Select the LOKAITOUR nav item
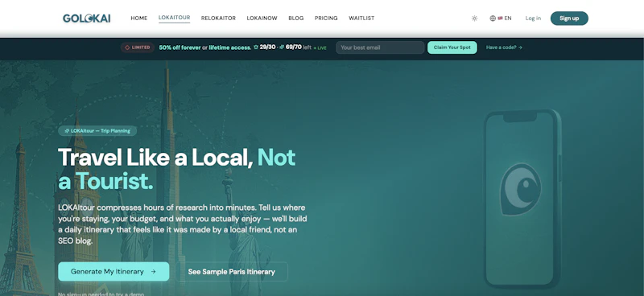The height and width of the screenshot is (296, 644). pos(174,18)
